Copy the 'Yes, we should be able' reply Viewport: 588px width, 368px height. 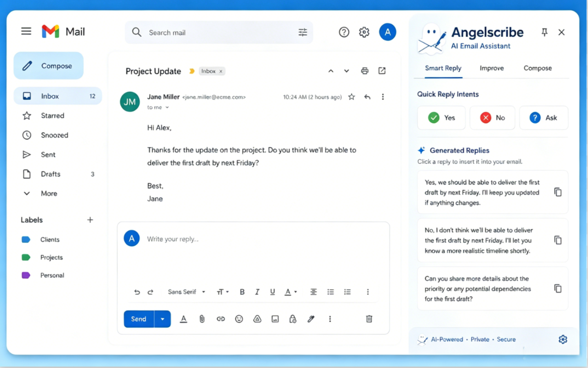[x=558, y=192]
